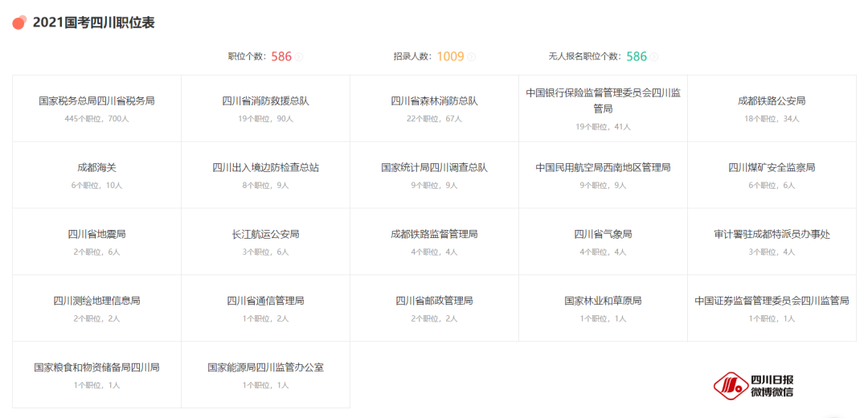This screenshot has height=418, width=868.
Task: Click the 2021国考四川职位表 heading
Action: pos(93,23)
